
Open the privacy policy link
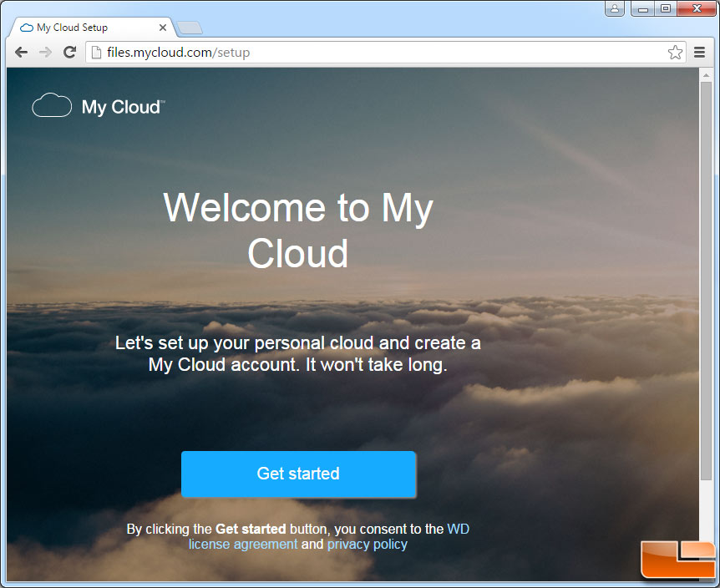click(x=368, y=545)
